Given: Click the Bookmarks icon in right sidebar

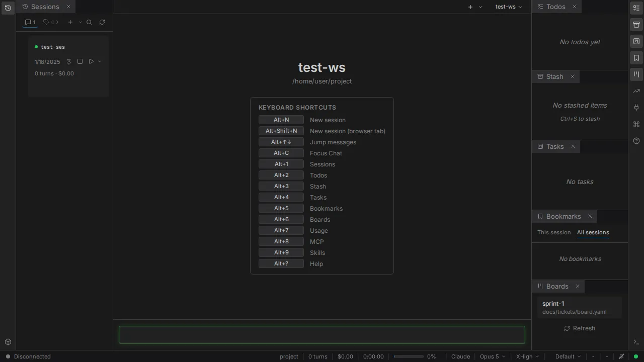Looking at the screenshot, I should (636, 58).
